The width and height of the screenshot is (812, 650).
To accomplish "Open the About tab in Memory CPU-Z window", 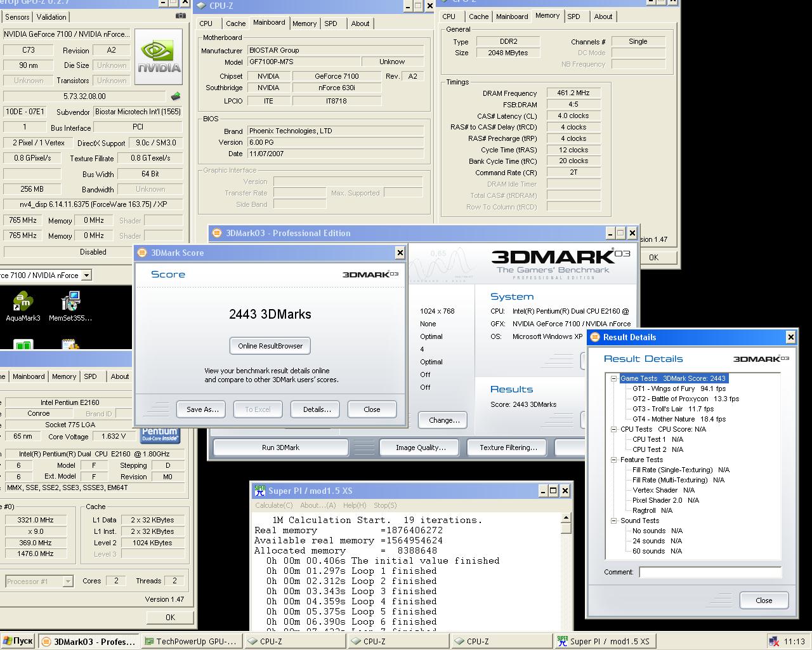I will click(603, 17).
